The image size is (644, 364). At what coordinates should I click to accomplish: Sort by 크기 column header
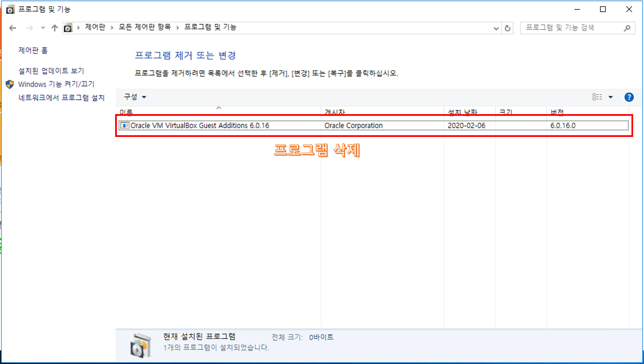[x=521, y=111]
